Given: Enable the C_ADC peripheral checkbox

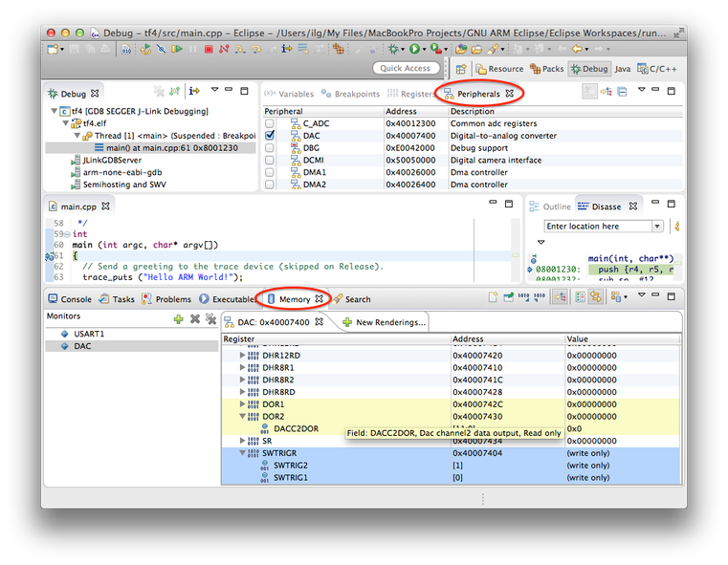Looking at the screenshot, I should tap(270, 123).
